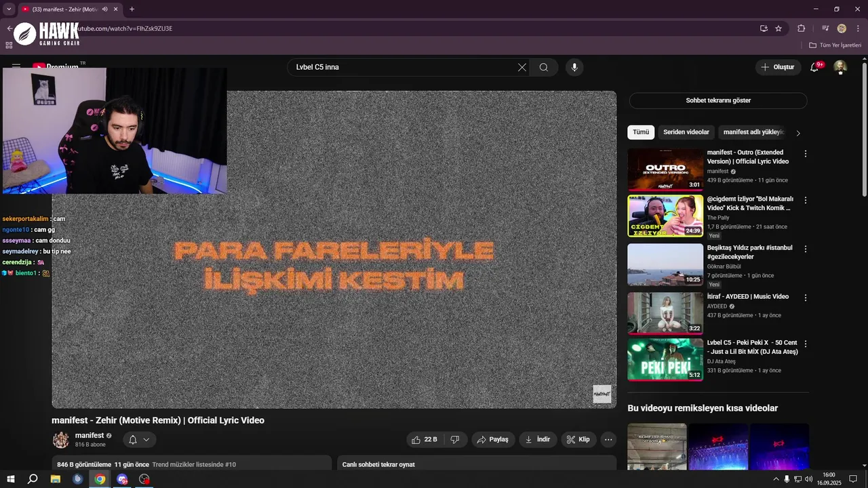Viewport: 868px width, 488px height.
Task: Open options for manifest - Outro video
Action: [x=806, y=154]
